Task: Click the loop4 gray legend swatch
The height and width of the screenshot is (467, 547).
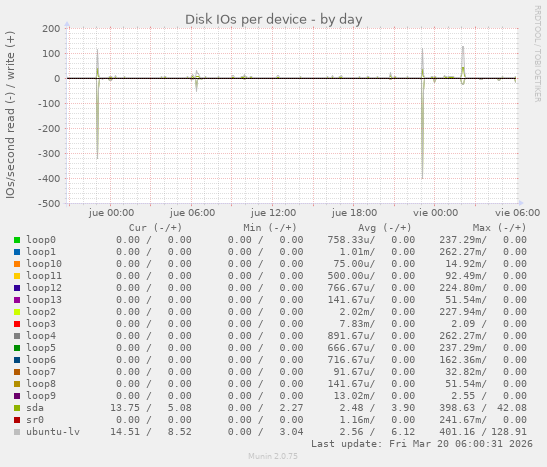Action: click(17, 336)
